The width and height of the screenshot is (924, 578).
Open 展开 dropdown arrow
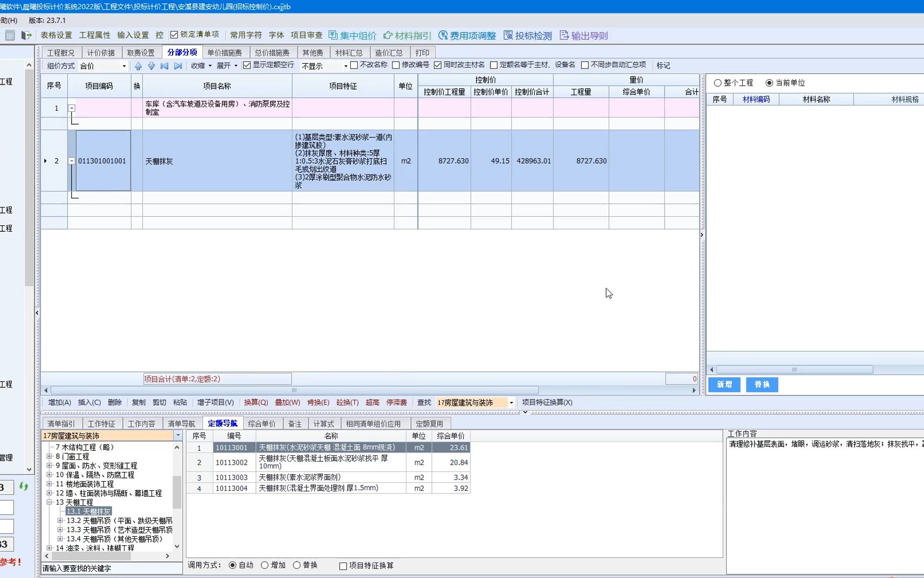tap(236, 66)
